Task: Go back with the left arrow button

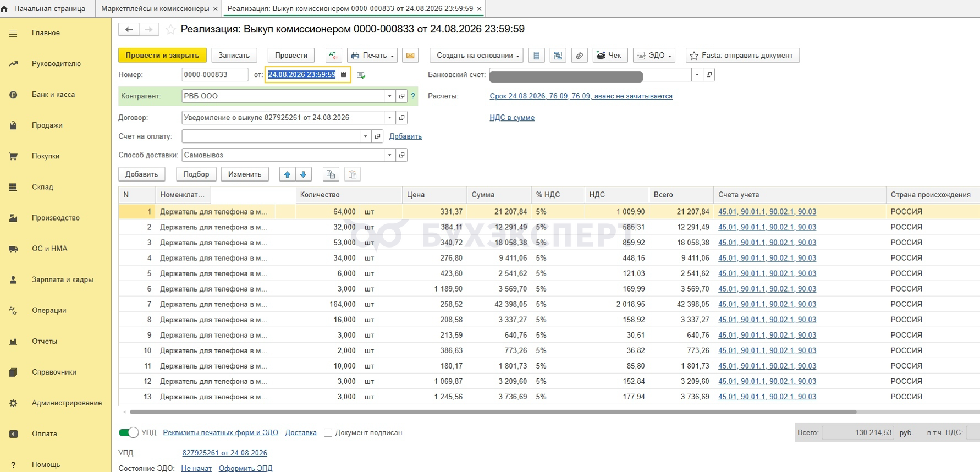Action: [x=129, y=30]
